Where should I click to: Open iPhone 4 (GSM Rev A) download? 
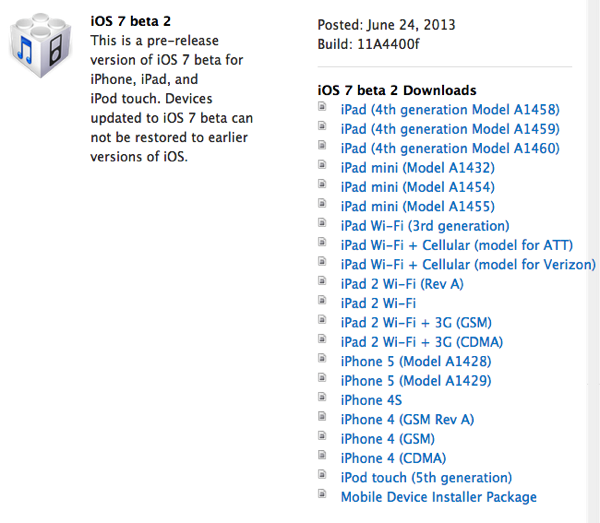click(407, 420)
